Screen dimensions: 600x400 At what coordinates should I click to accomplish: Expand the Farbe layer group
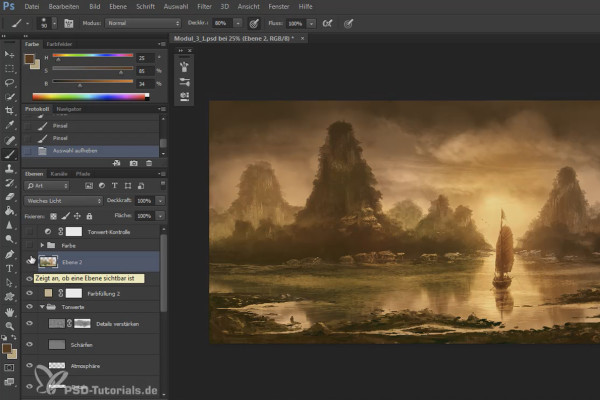pos(42,245)
